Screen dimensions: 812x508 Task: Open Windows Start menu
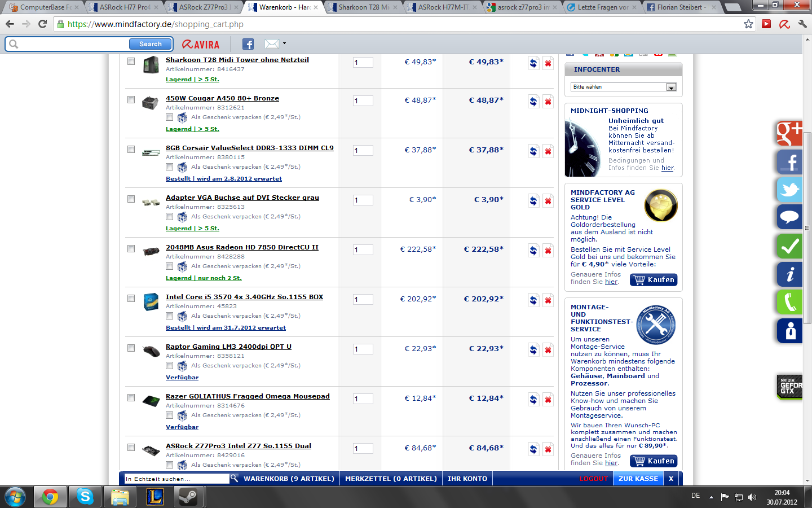(x=15, y=497)
